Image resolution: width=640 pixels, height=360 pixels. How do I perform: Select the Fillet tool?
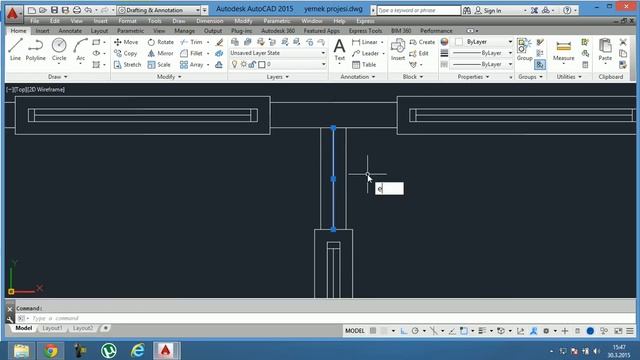(x=192, y=53)
